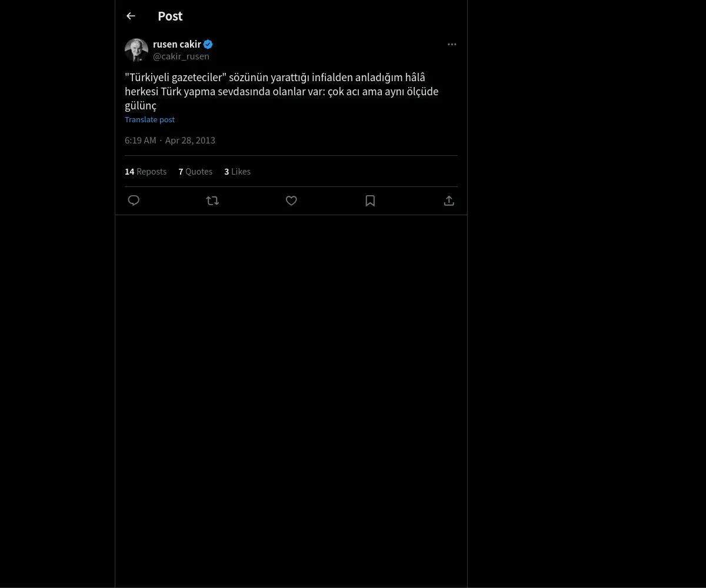View the 14 Reposts list
Screen dimensions: 706x588
[x=145, y=172]
